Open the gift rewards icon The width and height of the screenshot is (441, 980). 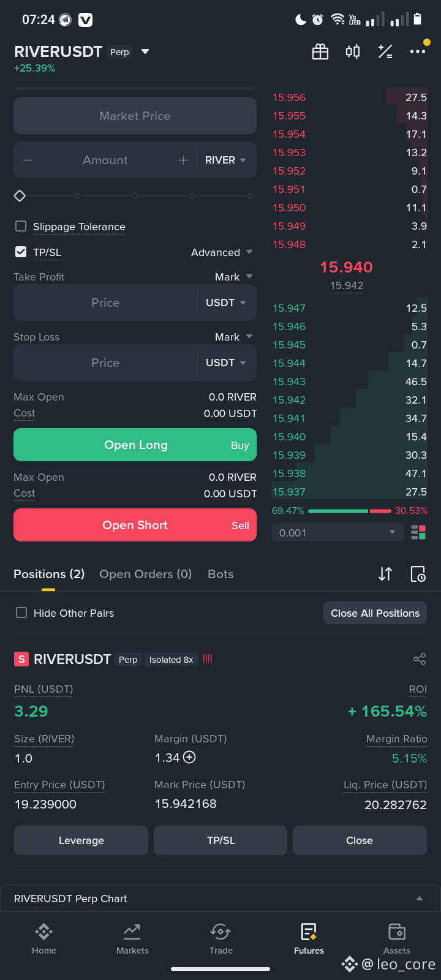pyautogui.click(x=320, y=51)
